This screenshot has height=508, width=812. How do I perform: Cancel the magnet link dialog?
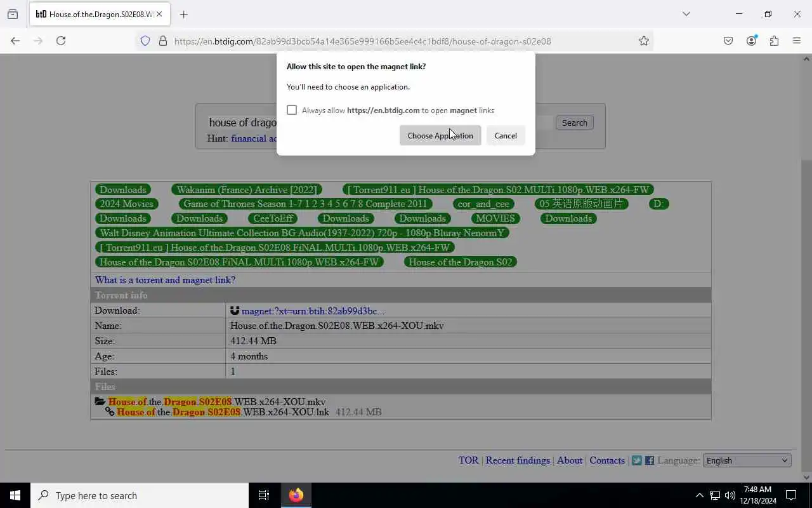point(506,135)
